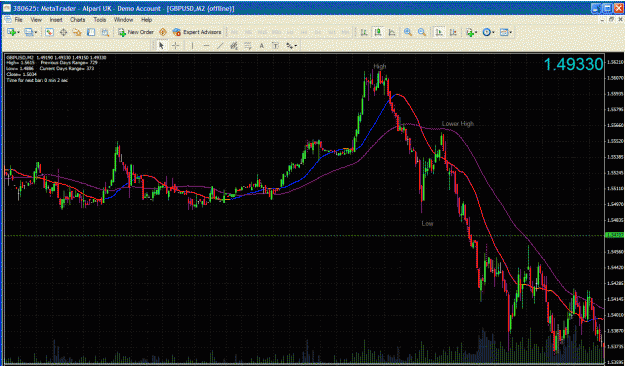The width and height of the screenshot is (625, 366).
Task: Click 'Previous Days Range' info text
Action: pyautogui.click(x=69, y=63)
